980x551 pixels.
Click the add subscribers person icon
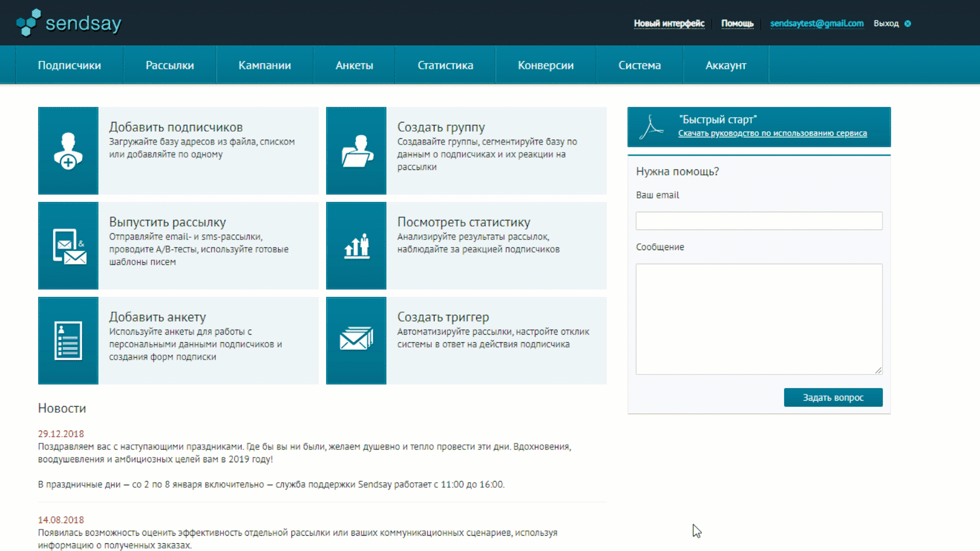68,151
